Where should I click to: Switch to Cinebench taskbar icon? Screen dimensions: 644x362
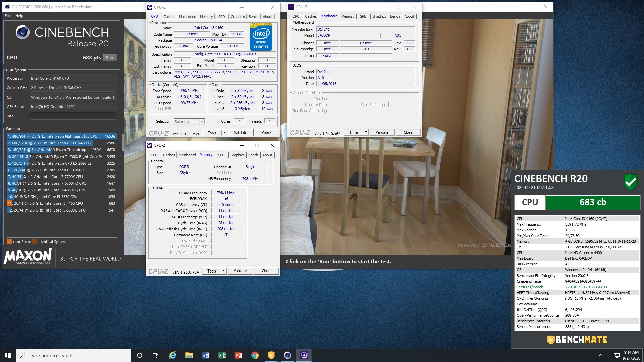(287, 355)
